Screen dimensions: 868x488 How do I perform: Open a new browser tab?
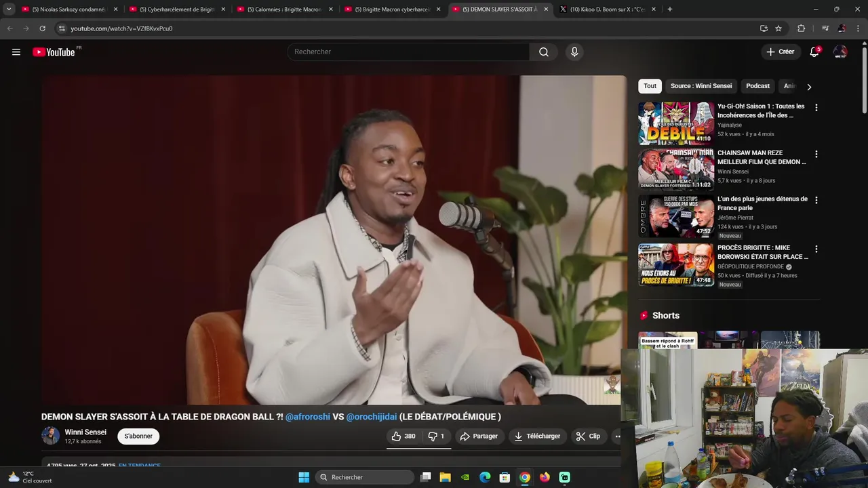(669, 9)
